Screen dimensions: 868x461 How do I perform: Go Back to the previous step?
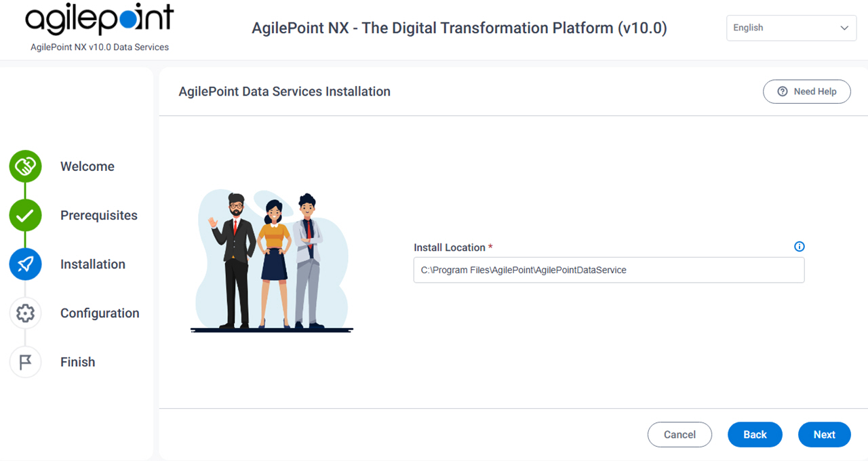tap(755, 435)
